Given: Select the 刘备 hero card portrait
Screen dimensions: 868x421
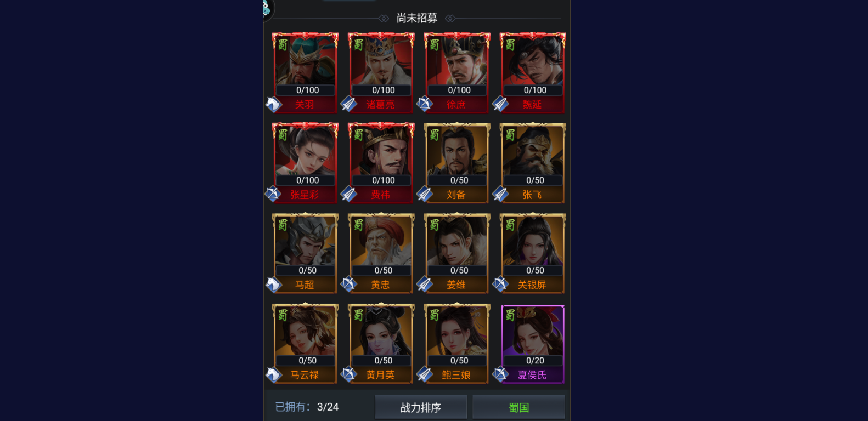Looking at the screenshot, I should [456, 151].
